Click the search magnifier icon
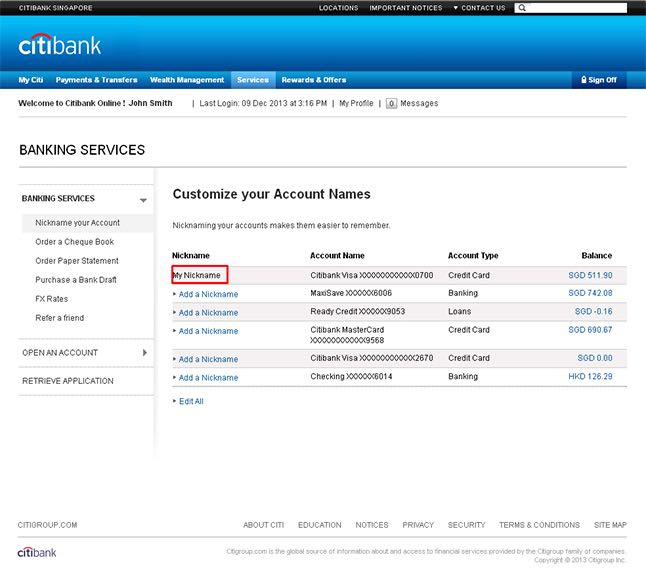 pos(524,8)
